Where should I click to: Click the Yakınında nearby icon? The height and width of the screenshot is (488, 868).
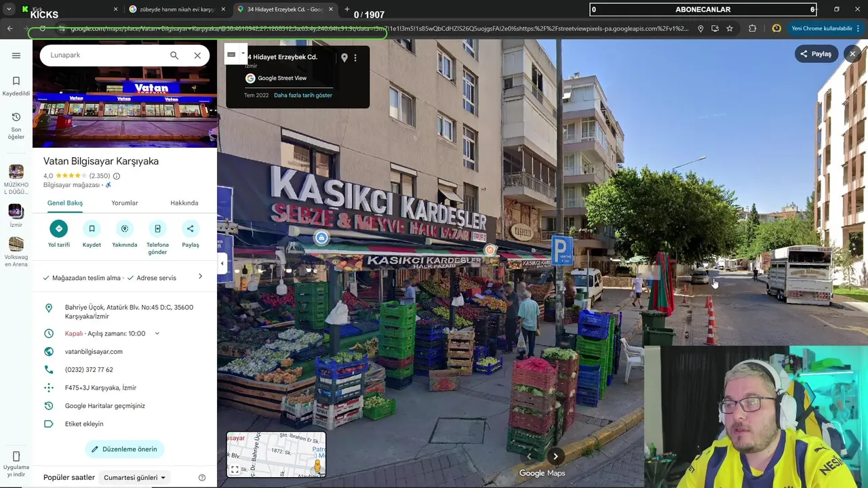pos(124,228)
